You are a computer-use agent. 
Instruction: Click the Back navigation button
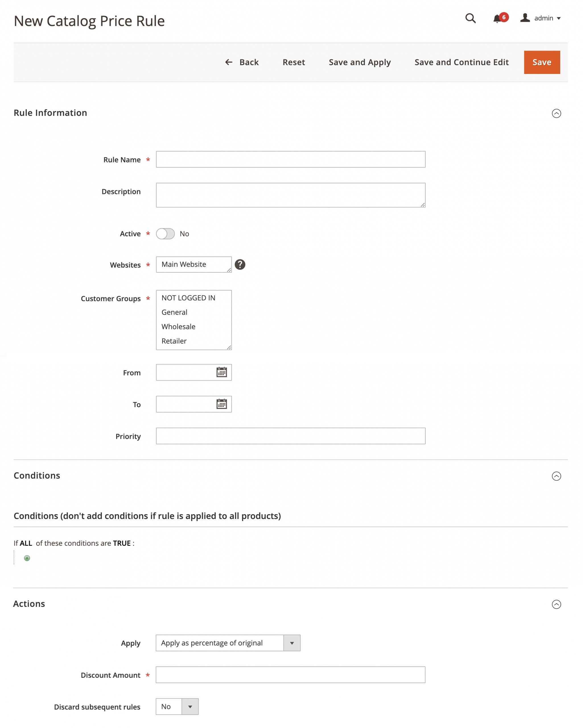point(242,62)
